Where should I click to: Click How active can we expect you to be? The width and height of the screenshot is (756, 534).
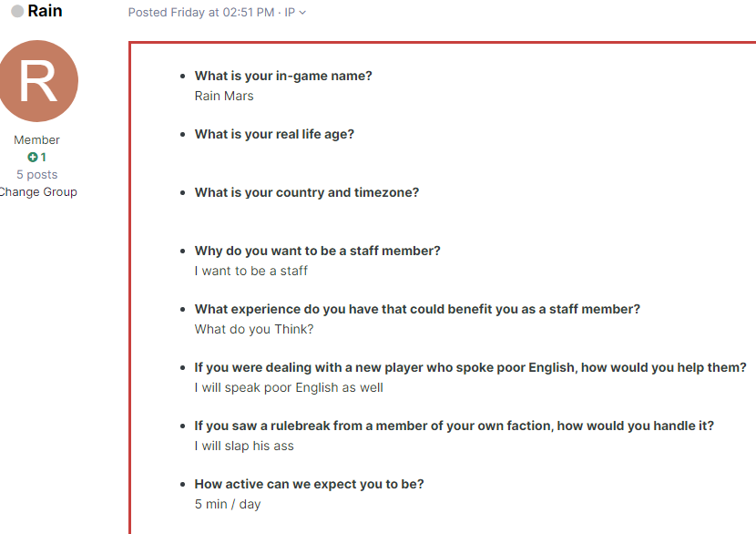click(309, 484)
